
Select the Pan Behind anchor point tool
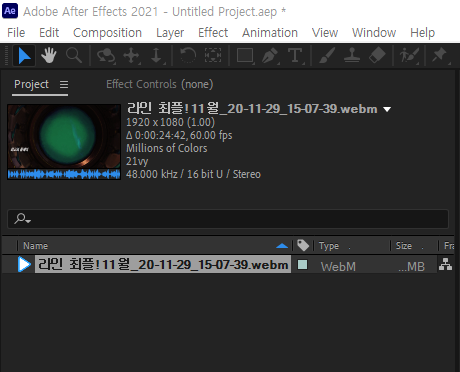[213, 55]
